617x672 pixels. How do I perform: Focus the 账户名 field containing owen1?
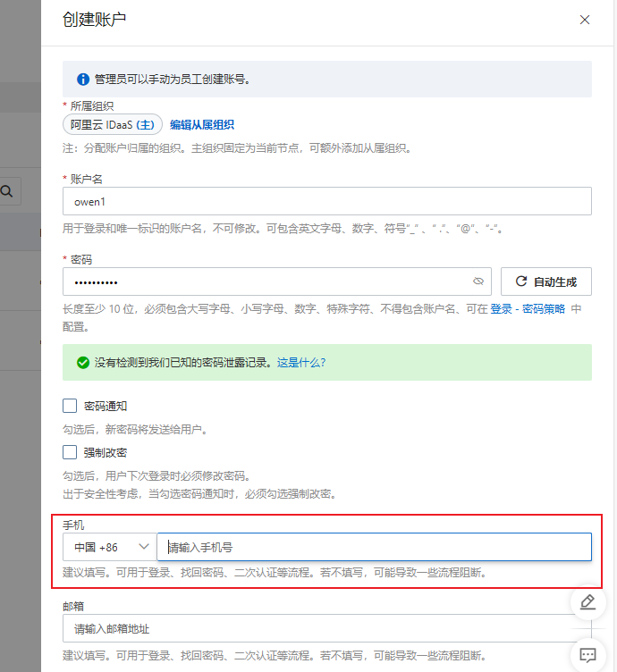[327, 201]
